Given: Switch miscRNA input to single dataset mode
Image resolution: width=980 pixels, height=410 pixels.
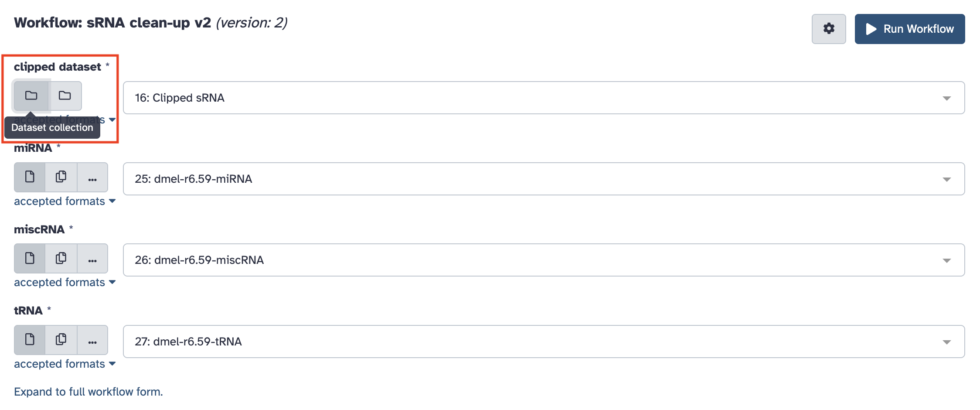Looking at the screenshot, I should coord(30,258).
